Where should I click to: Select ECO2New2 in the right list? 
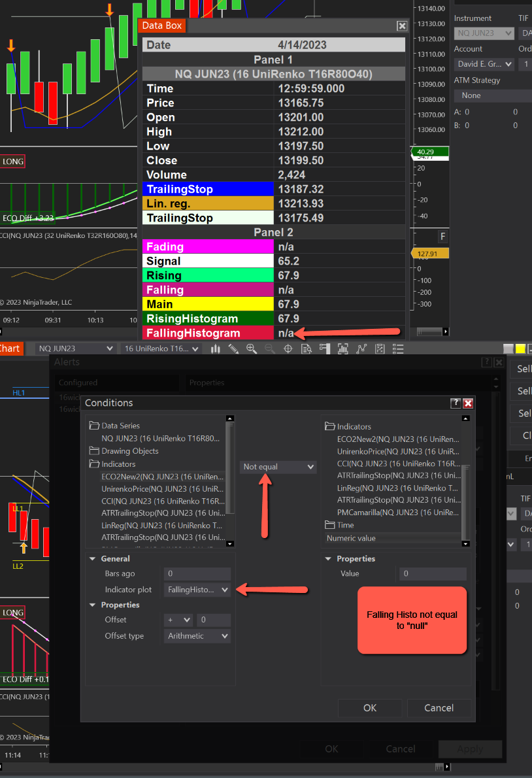coord(397,439)
